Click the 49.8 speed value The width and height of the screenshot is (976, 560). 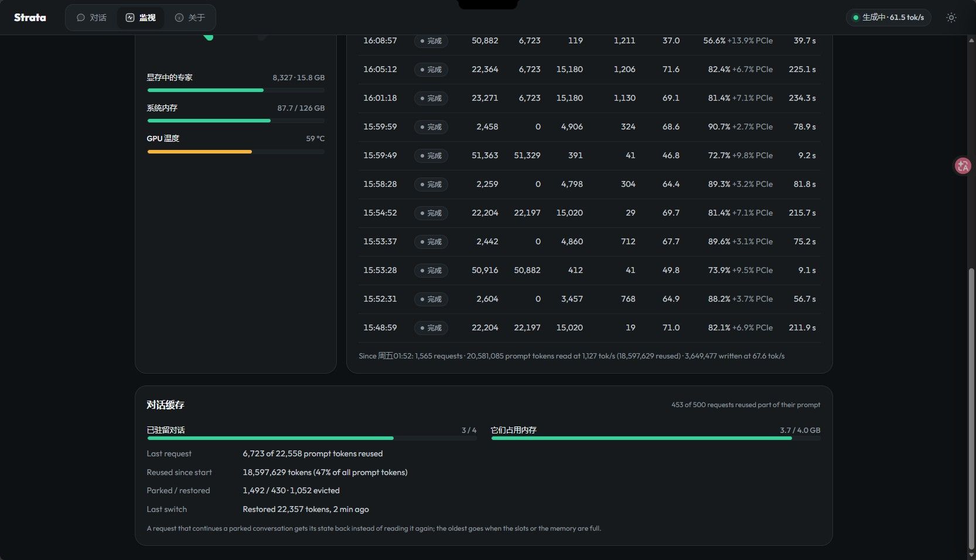(671, 270)
